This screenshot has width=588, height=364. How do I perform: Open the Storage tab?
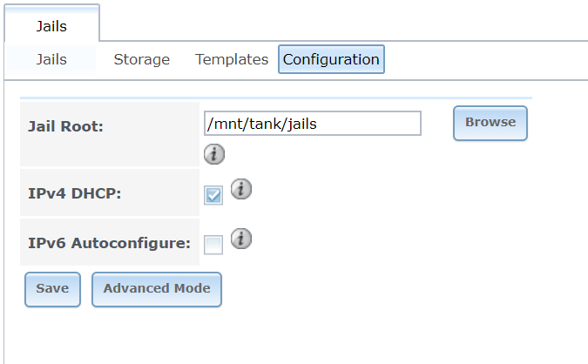[x=141, y=59]
